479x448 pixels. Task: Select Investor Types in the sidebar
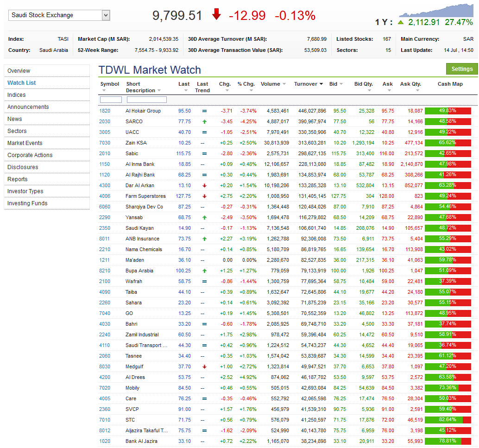(47, 191)
